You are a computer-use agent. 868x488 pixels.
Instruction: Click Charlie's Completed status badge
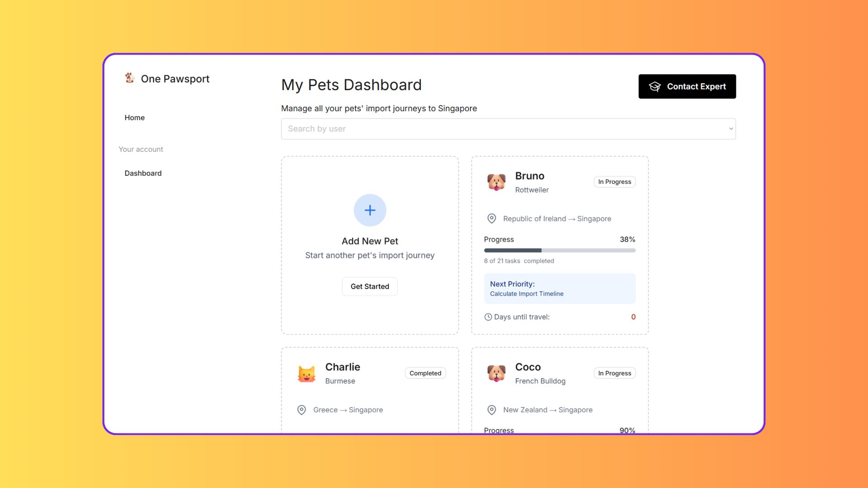425,373
